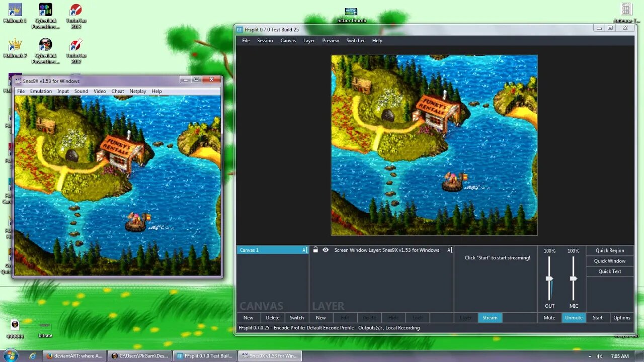
Task: Open Input menu in Snes9X window
Action: (x=63, y=92)
